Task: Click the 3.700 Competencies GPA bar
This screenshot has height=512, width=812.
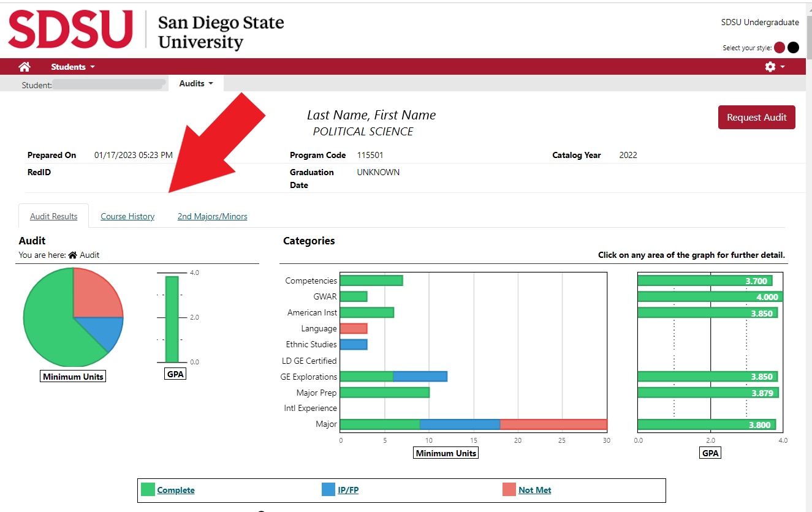Action: click(x=705, y=280)
